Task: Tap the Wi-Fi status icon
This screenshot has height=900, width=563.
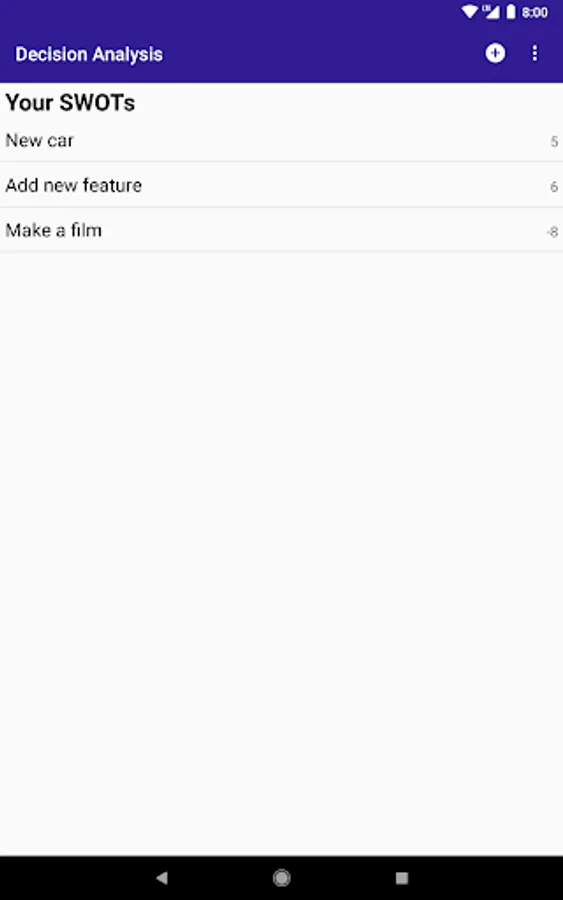Action: click(469, 11)
